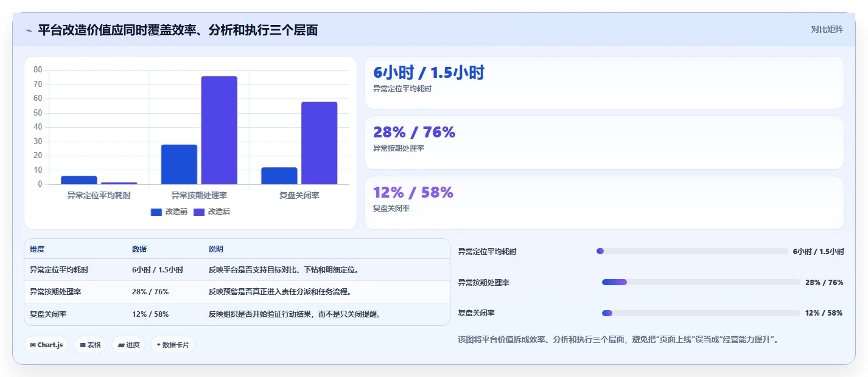Select the 表格 chip

pos(90,345)
